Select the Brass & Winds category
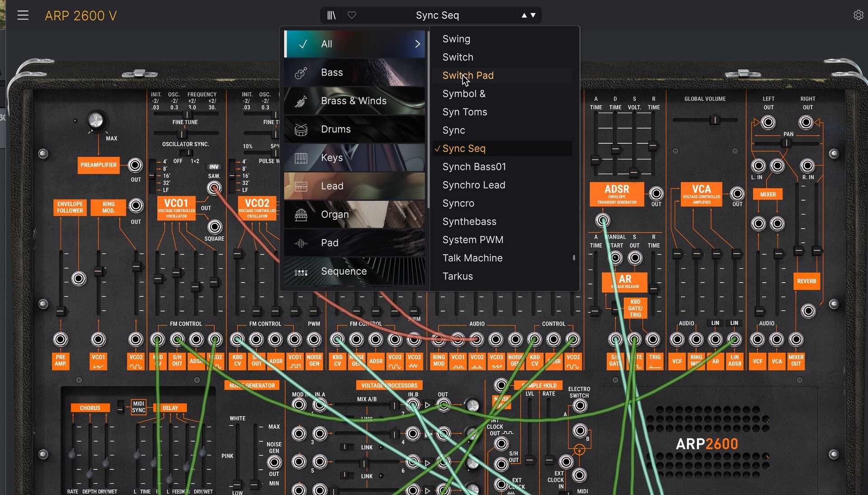This screenshot has height=495, width=868. pyautogui.click(x=354, y=101)
